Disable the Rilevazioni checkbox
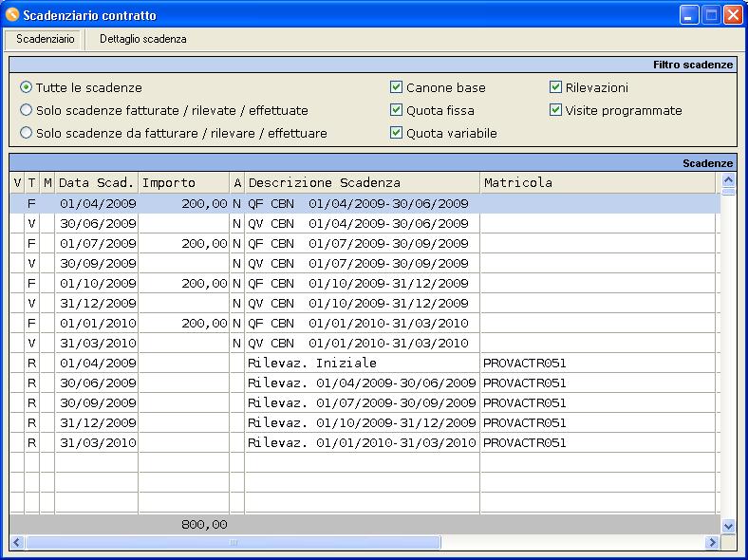This screenshot has height=560, width=748. 555,86
